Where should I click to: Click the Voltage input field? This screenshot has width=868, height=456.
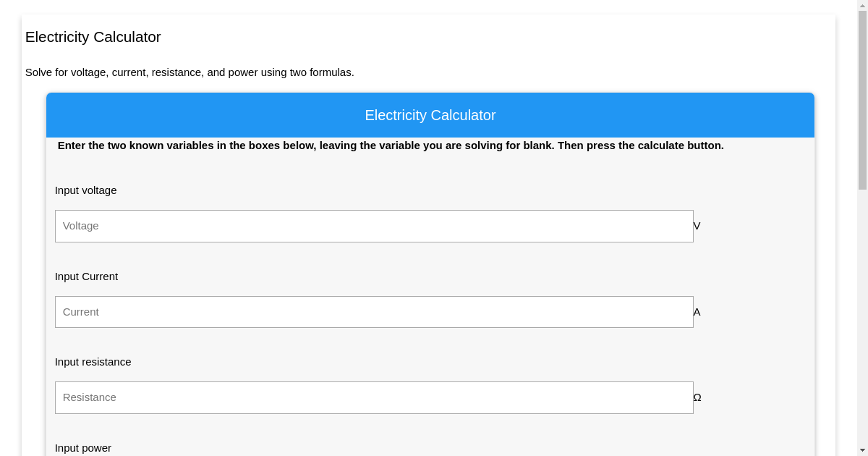point(374,226)
